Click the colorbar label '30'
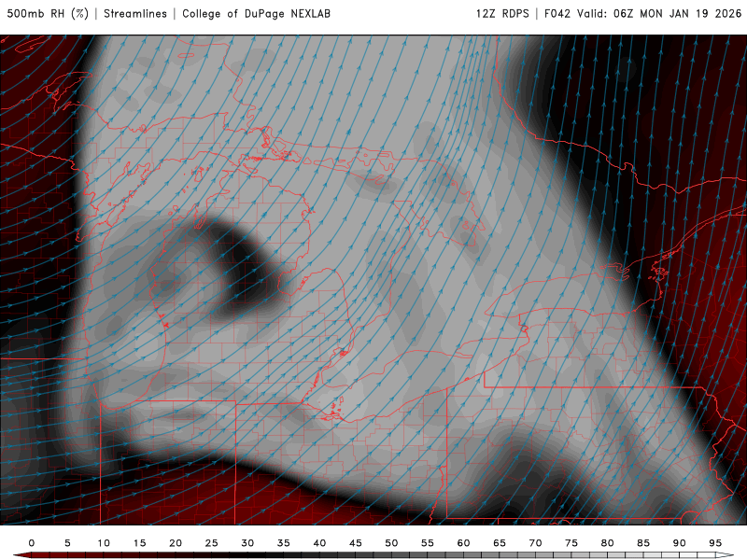Screen dimensions: 747x560 click(x=247, y=543)
